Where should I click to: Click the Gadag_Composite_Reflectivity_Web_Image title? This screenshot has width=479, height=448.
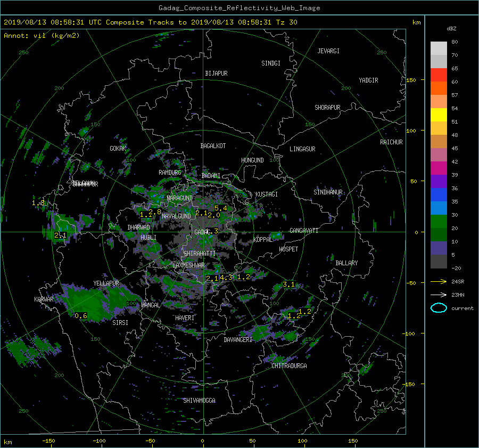point(239,8)
